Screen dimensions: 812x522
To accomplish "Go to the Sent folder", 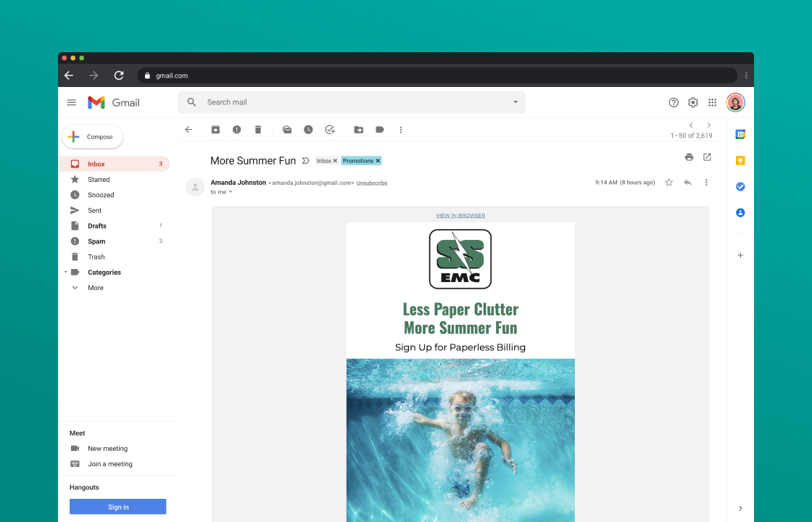I will (95, 210).
